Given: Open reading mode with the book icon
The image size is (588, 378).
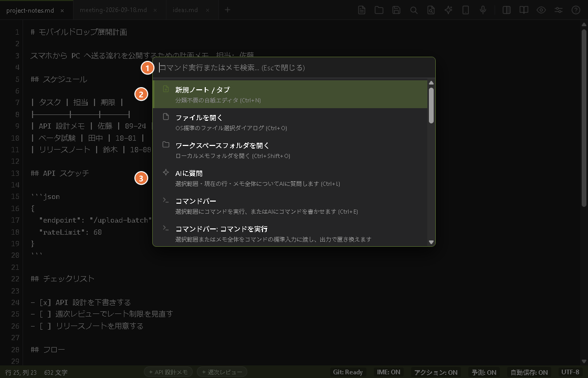Looking at the screenshot, I should point(524,10).
